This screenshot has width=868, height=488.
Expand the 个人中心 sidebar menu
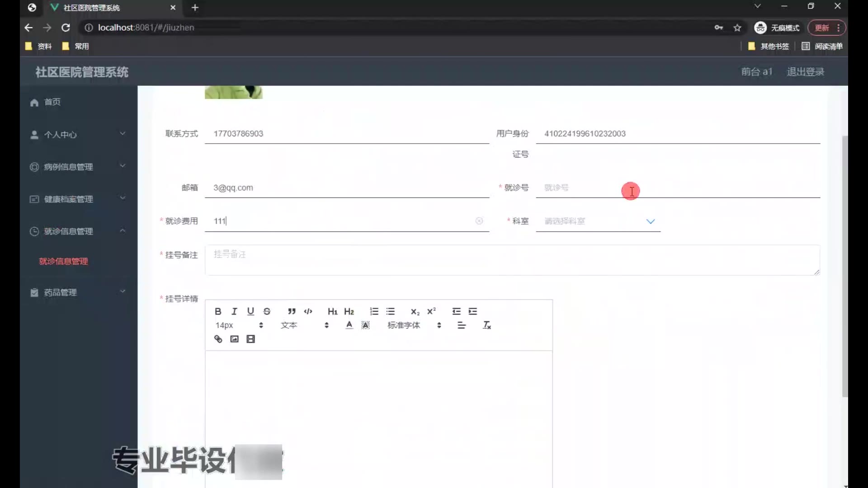78,135
